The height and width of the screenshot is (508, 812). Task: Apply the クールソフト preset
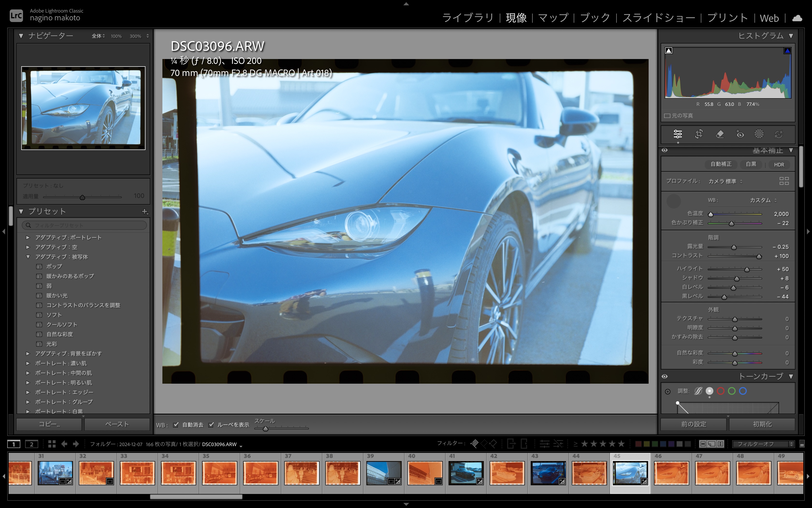pyautogui.click(x=62, y=325)
